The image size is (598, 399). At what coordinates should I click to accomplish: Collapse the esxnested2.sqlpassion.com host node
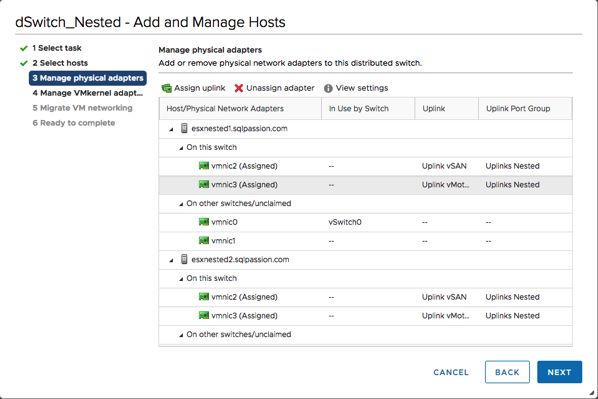(x=171, y=260)
